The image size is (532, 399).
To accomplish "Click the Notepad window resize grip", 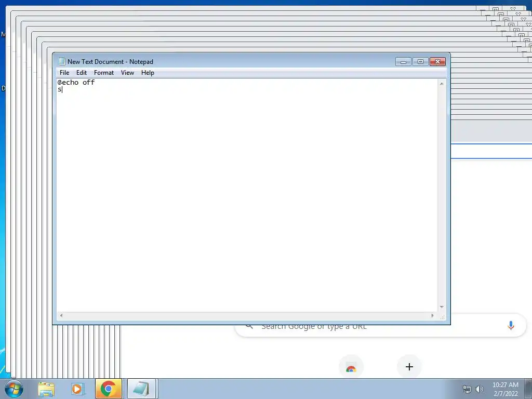I will tap(442, 316).
